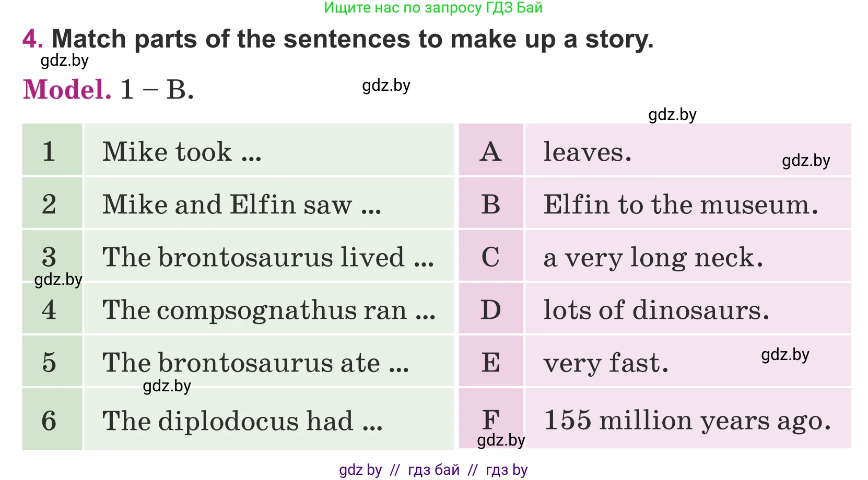Click the green 'Ищите нас по запросу ГДЗ Бай' text
Screen dimensions: 868x480
[x=433, y=8]
